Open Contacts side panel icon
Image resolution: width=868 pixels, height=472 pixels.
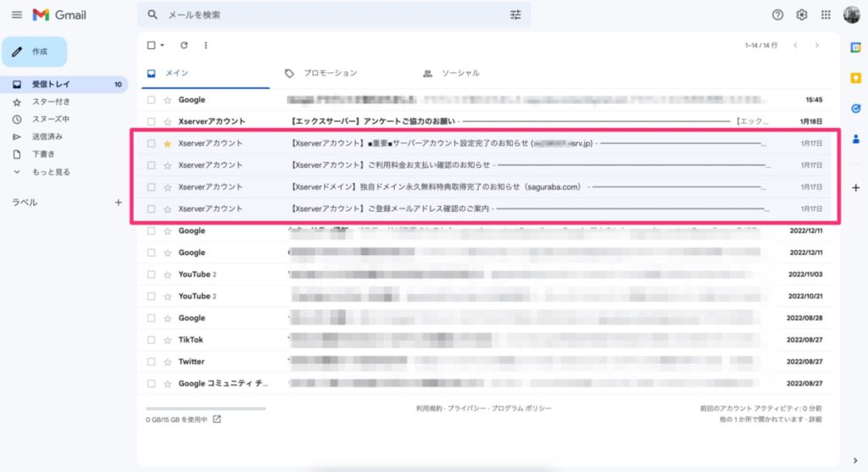[x=856, y=139]
